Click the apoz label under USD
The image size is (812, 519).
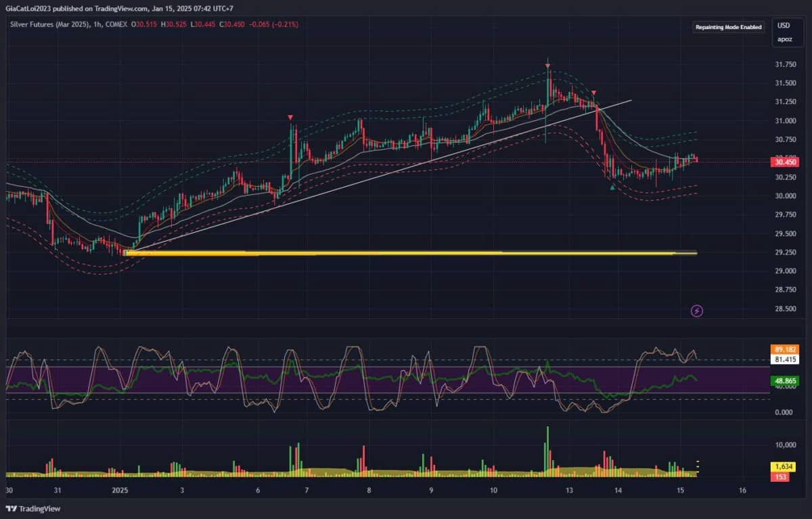(x=784, y=39)
